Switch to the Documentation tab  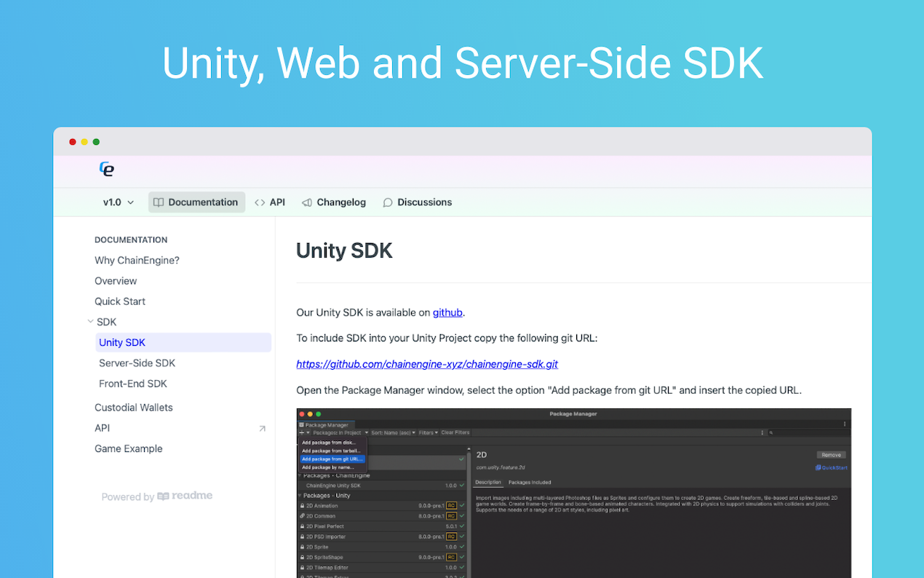(x=196, y=202)
